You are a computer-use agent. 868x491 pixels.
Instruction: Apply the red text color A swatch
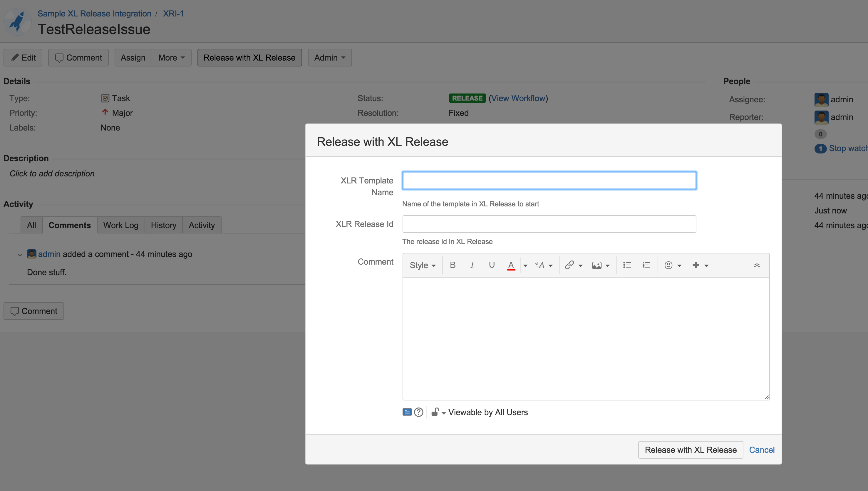click(511, 265)
